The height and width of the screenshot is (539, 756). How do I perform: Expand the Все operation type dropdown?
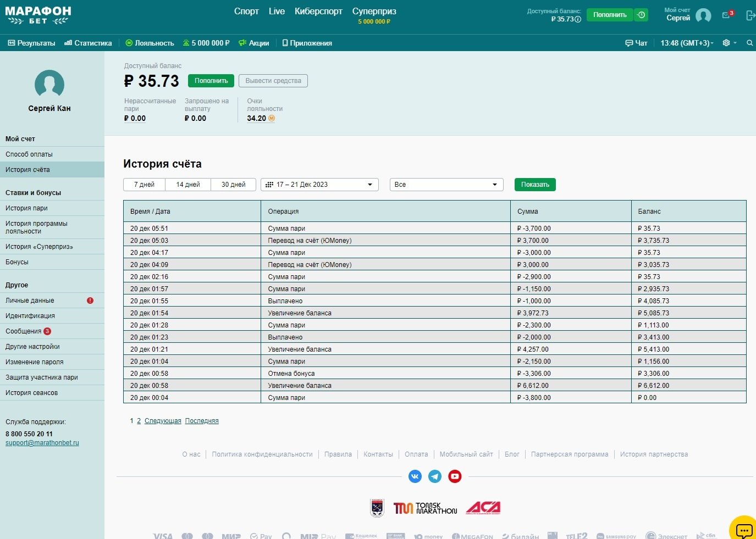pyautogui.click(x=446, y=185)
